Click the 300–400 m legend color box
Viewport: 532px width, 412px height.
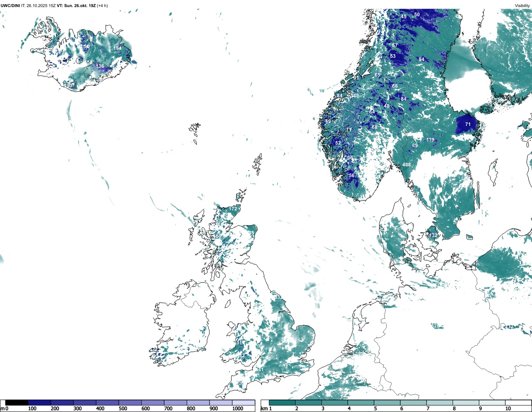click(85, 402)
